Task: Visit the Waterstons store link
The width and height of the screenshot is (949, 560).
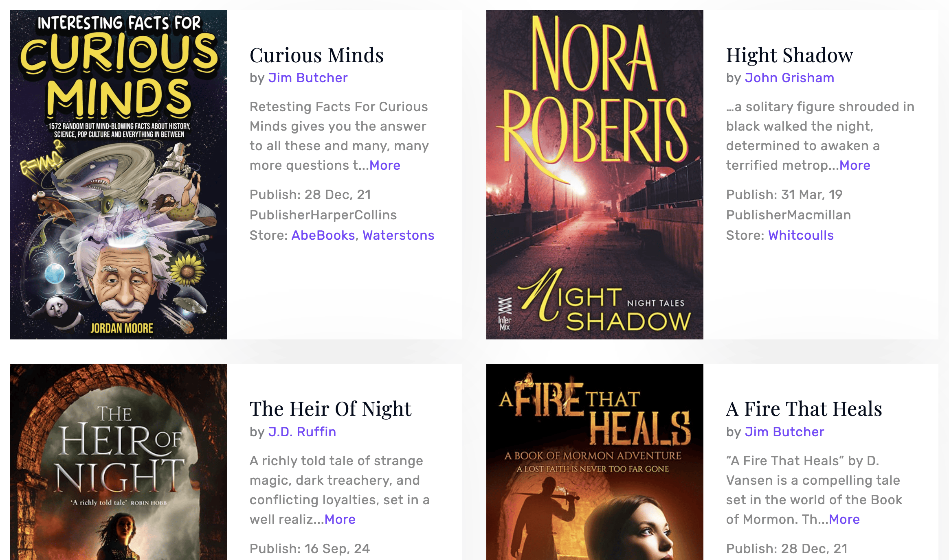Action: point(398,235)
